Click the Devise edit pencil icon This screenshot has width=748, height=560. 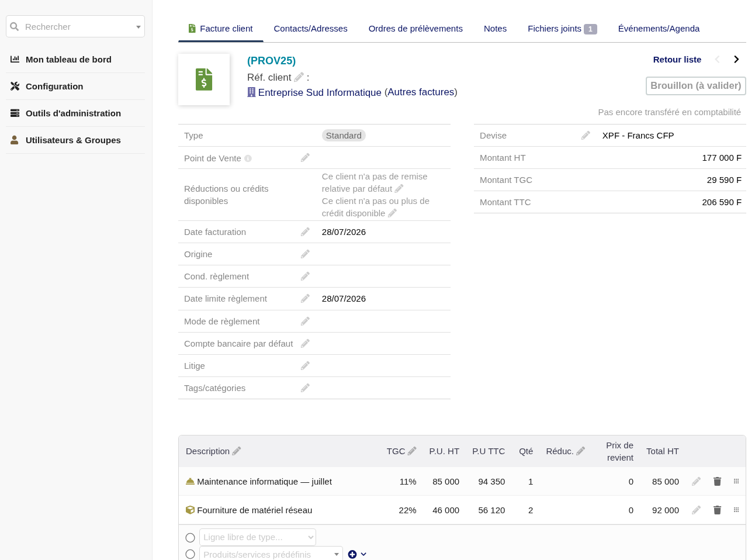pos(586,136)
